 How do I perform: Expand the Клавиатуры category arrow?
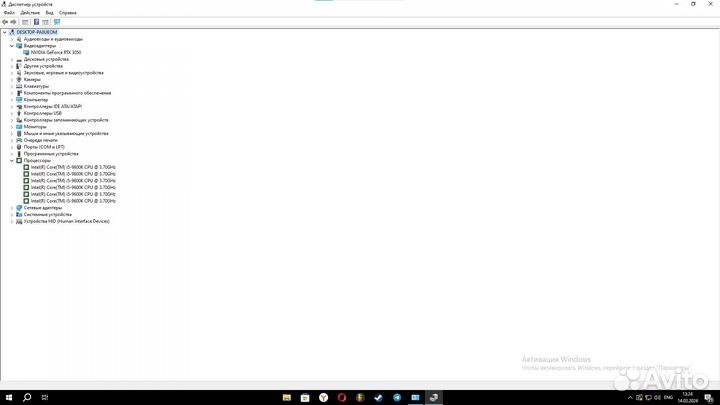tap(12, 86)
